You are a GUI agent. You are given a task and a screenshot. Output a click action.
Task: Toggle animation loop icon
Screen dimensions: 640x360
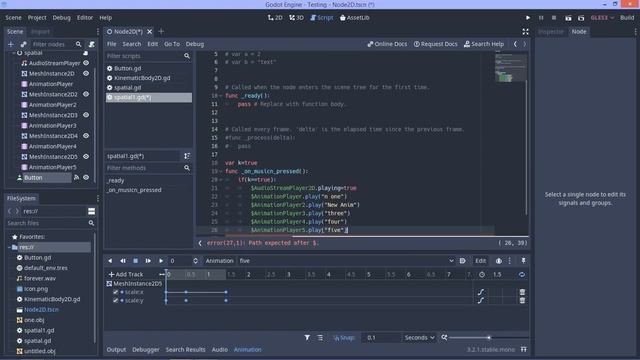click(522, 274)
